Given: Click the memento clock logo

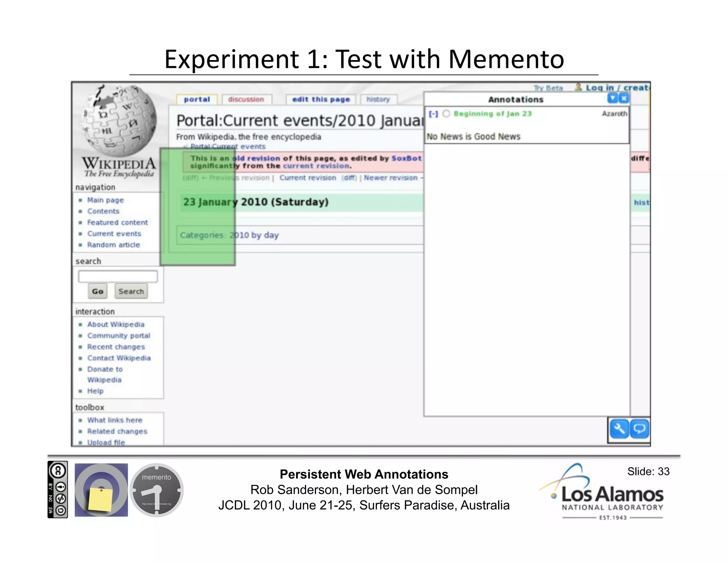Looking at the screenshot, I should pos(157,490).
